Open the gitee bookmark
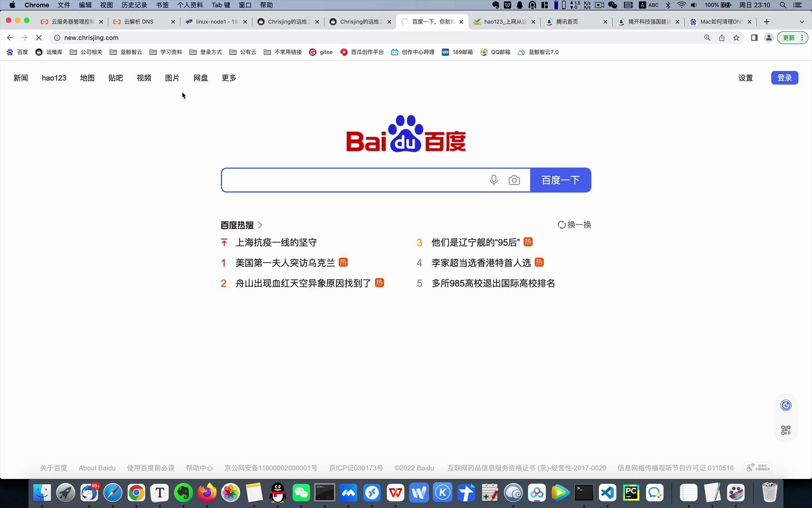812x508 pixels. click(x=321, y=52)
